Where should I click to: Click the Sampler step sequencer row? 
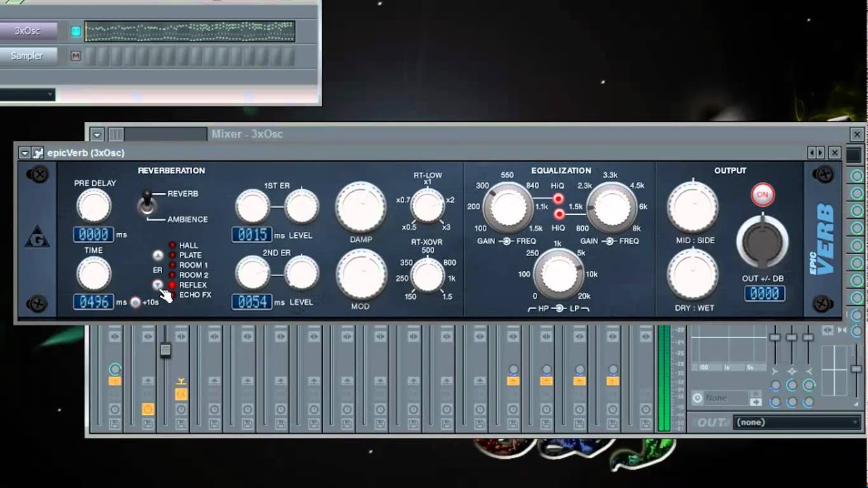(x=190, y=56)
